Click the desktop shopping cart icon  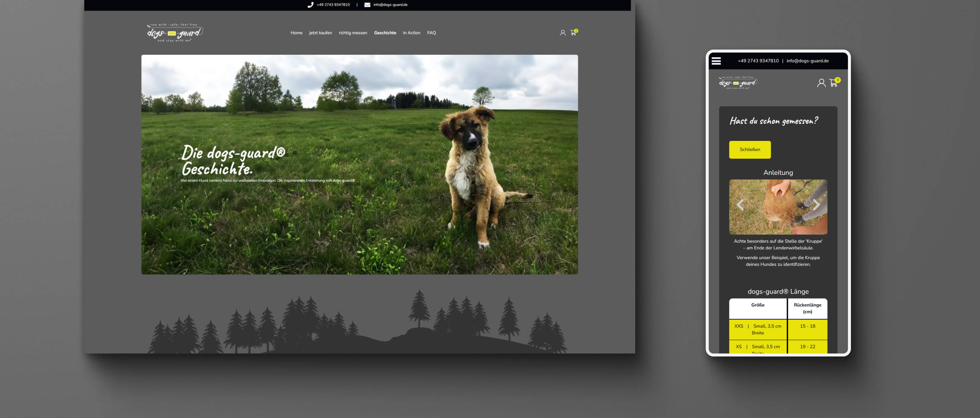[x=573, y=33]
